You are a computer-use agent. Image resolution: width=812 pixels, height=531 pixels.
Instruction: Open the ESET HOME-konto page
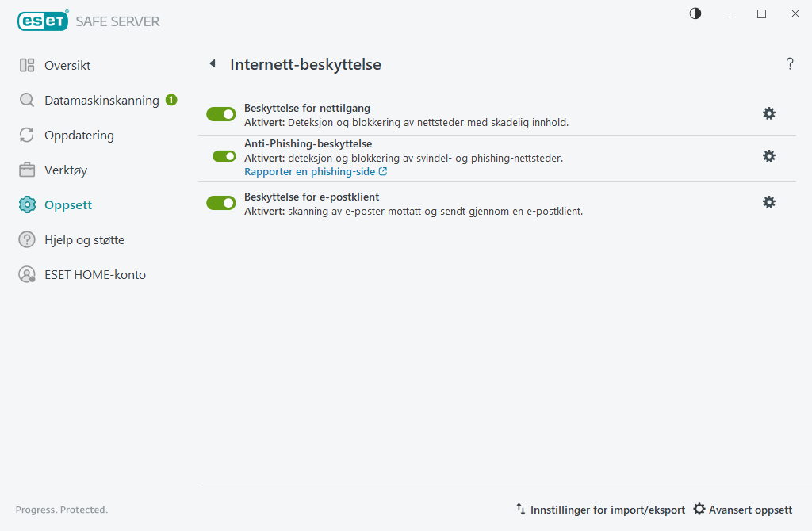(x=95, y=274)
